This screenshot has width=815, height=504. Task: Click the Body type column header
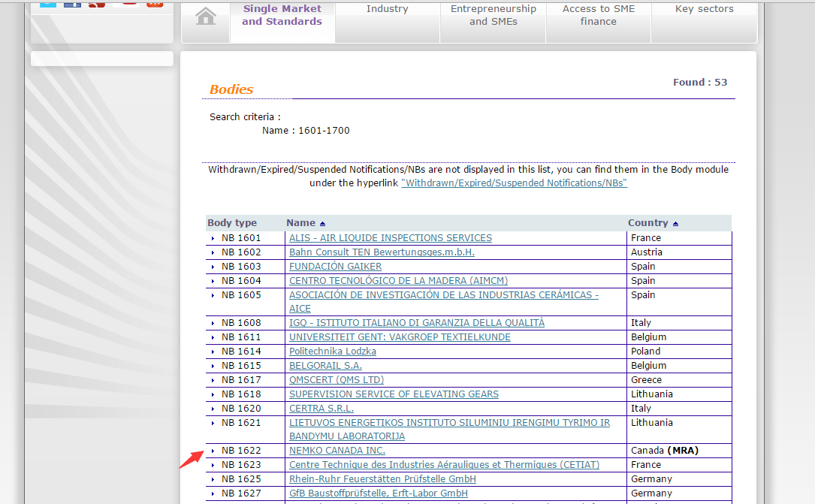click(232, 223)
